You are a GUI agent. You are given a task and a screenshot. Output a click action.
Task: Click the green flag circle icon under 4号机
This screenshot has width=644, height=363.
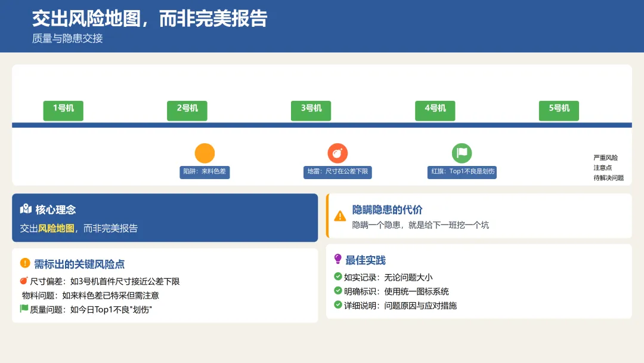(x=462, y=153)
